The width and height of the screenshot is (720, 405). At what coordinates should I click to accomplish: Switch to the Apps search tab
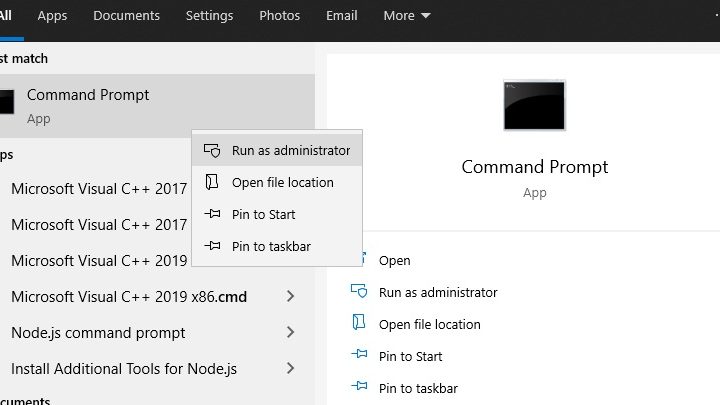(52, 16)
